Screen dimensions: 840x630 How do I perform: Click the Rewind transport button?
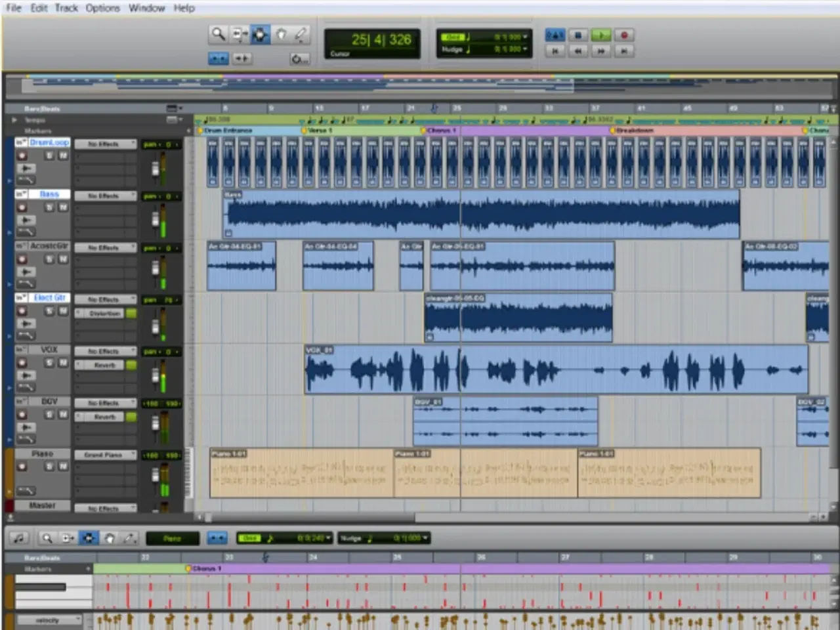click(x=578, y=51)
